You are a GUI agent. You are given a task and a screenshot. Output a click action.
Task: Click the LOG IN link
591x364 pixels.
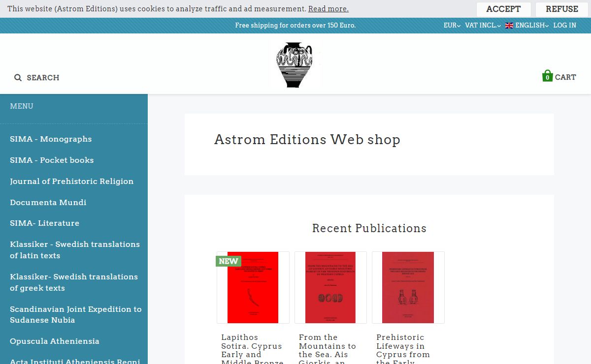point(564,26)
